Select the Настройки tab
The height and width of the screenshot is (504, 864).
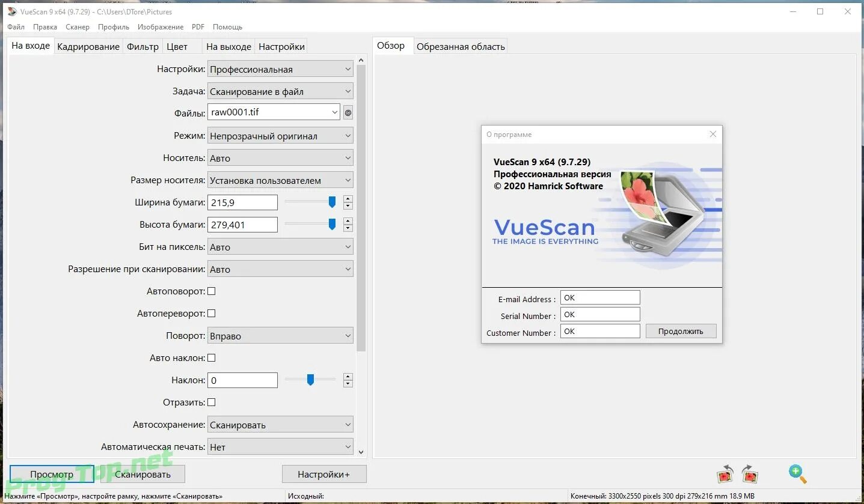281,46
